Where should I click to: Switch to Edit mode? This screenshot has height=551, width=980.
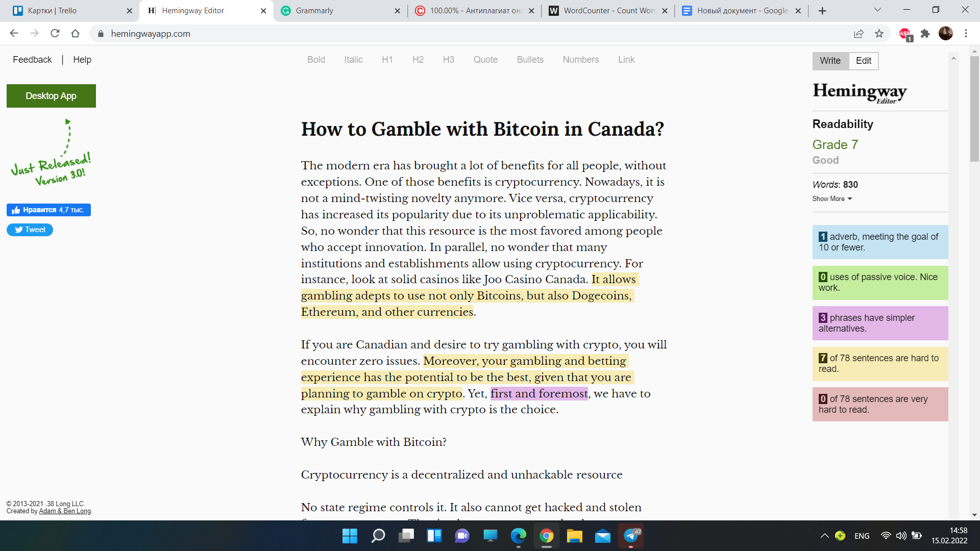(x=864, y=61)
